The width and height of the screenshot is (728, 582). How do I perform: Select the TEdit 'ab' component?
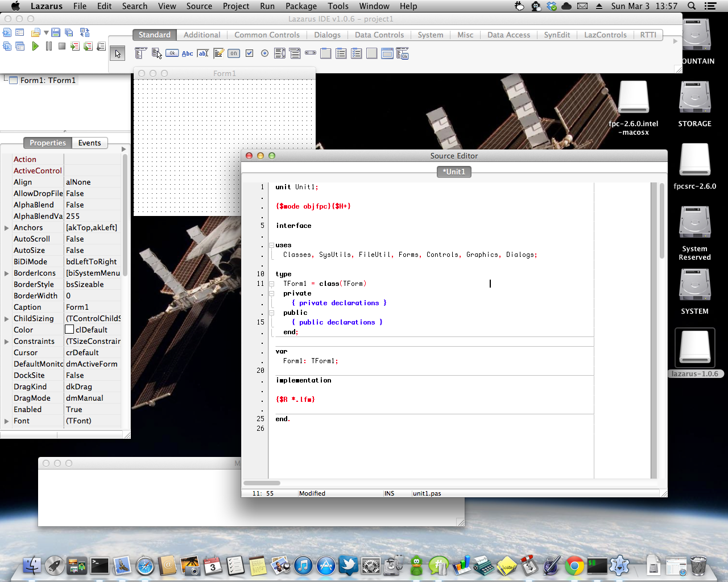pos(203,53)
